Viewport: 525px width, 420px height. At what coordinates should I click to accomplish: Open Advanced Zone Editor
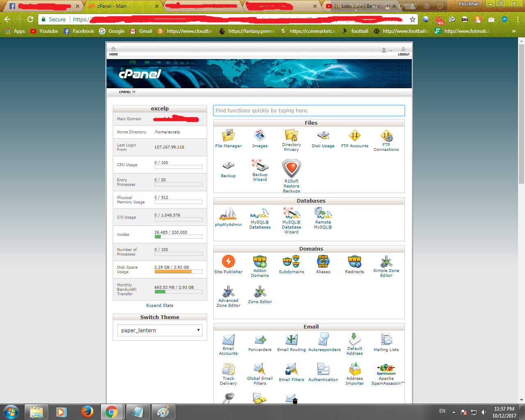pyautogui.click(x=228, y=297)
